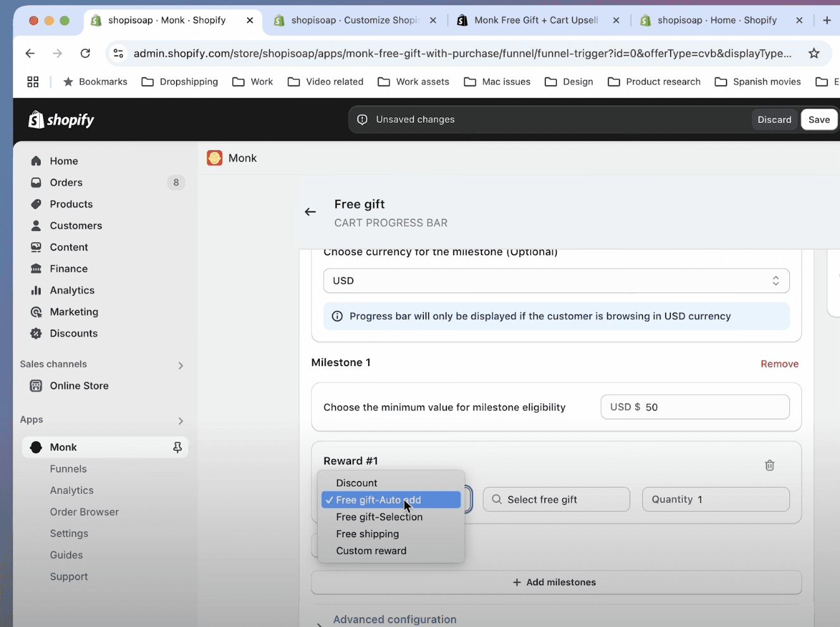Choose Free shipping reward option
Screen dimensions: 840x627
click(x=391, y=534)
